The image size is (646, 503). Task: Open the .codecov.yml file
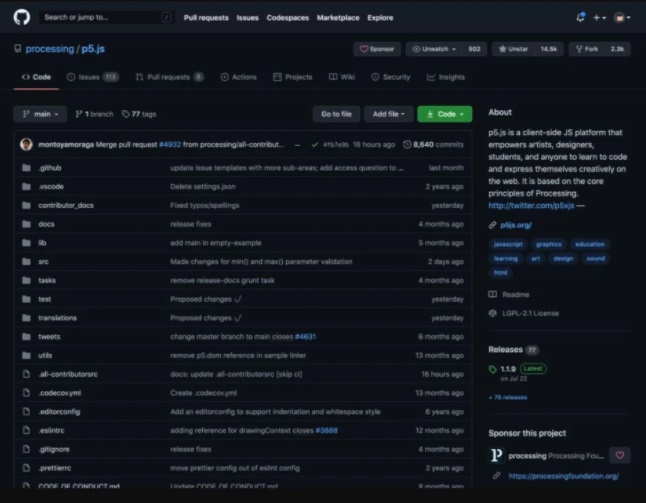coord(60,393)
